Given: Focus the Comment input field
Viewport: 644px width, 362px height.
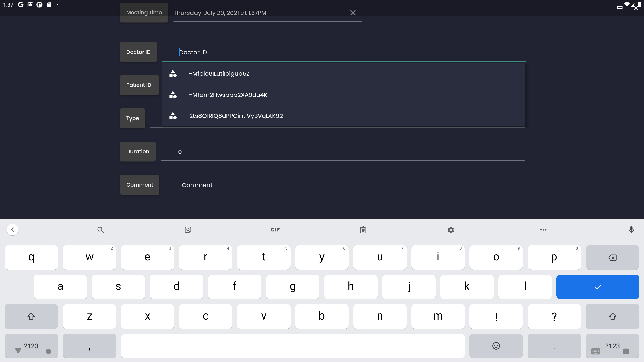Looking at the screenshot, I should (345, 185).
